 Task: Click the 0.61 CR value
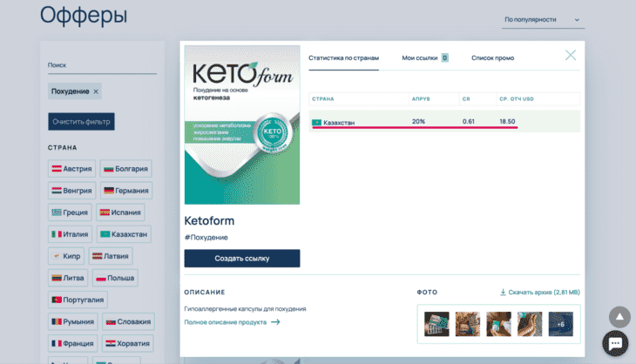pos(469,121)
